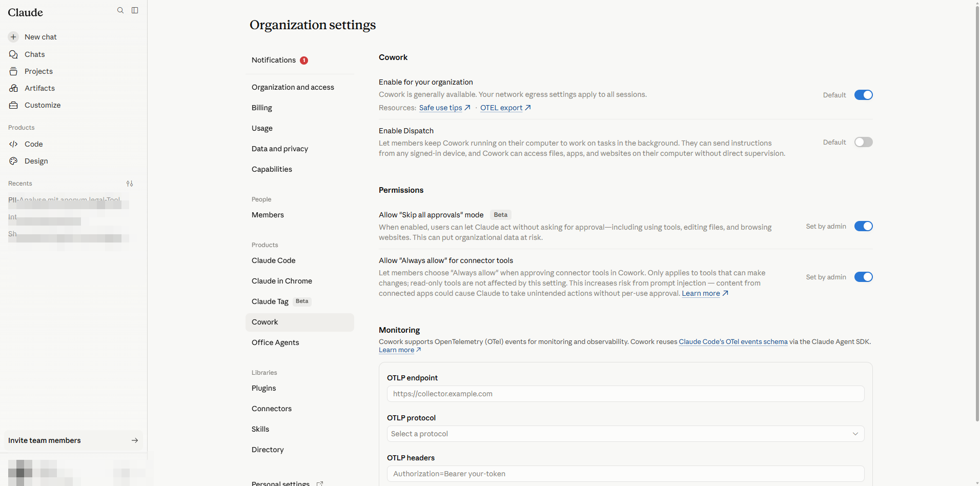Screen dimensions: 980x486
Task: Toggle Allow Skip all approvals mode switch
Action: point(864,226)
